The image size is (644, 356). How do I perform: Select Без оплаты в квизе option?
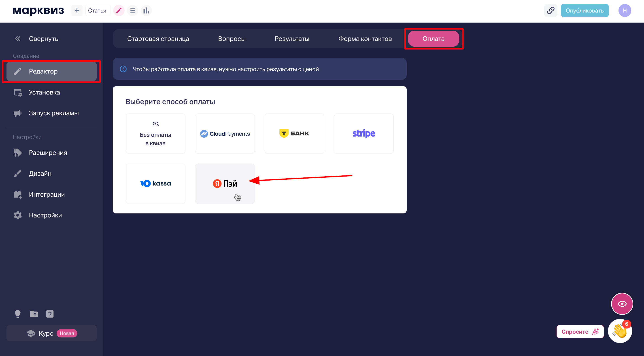click(155, 134)
